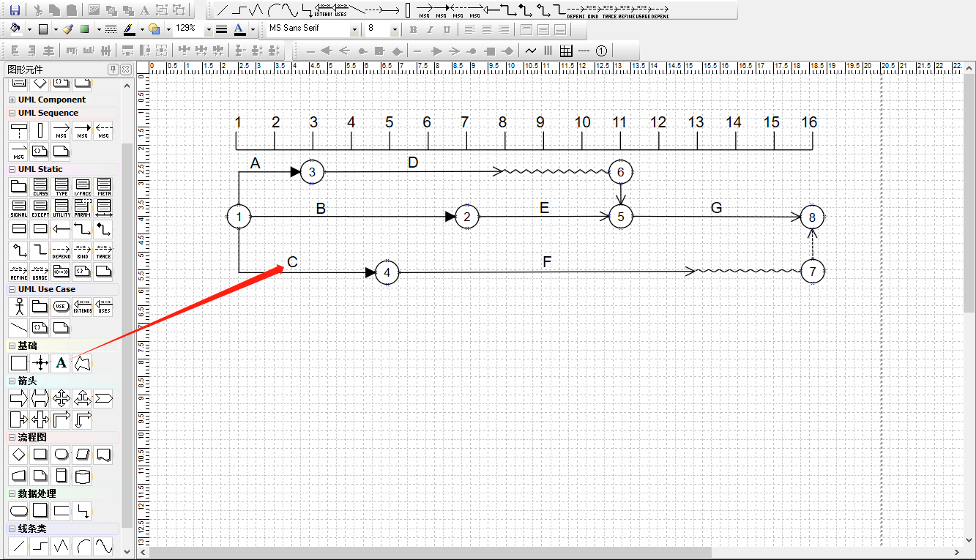Click the circled number 1 toolbar icon
Viewport: 976px width, 560px height.
[601, 51]
